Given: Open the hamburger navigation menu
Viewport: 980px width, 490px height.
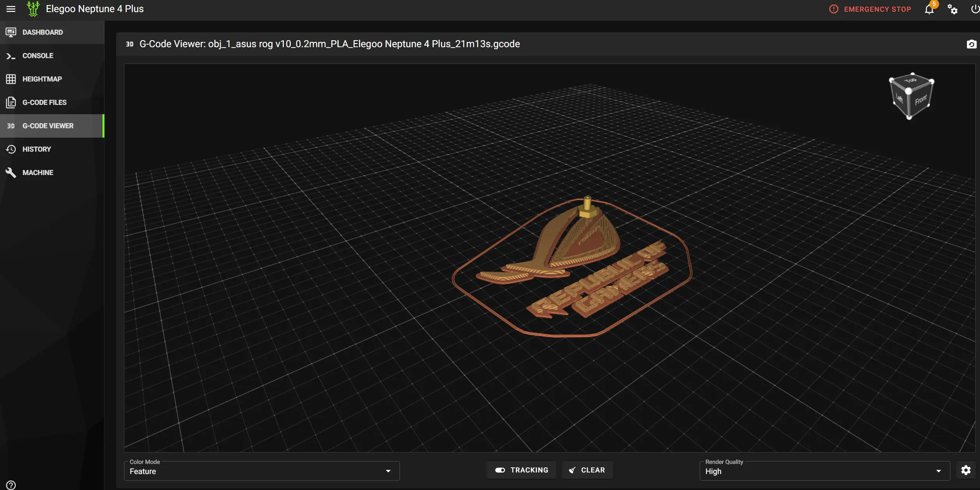Looking at the screenshot, I should tap(11, 9).
